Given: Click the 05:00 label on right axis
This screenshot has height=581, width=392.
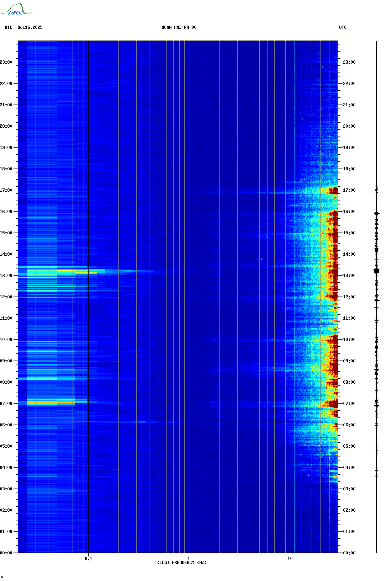Looking at the screenshot, I should point(349,446).
